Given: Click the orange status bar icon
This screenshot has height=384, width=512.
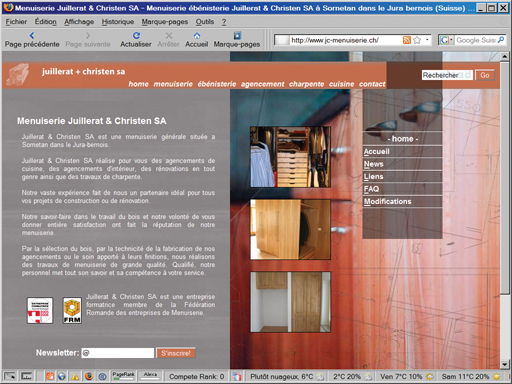Looking at the screenshot, I should (x=50, y=377).
